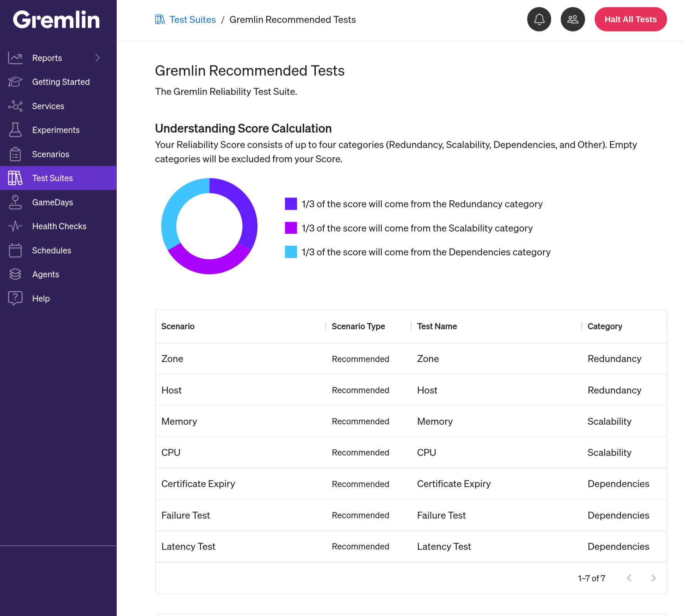Open the Reports icon in sidebar

tap(15, 58)
